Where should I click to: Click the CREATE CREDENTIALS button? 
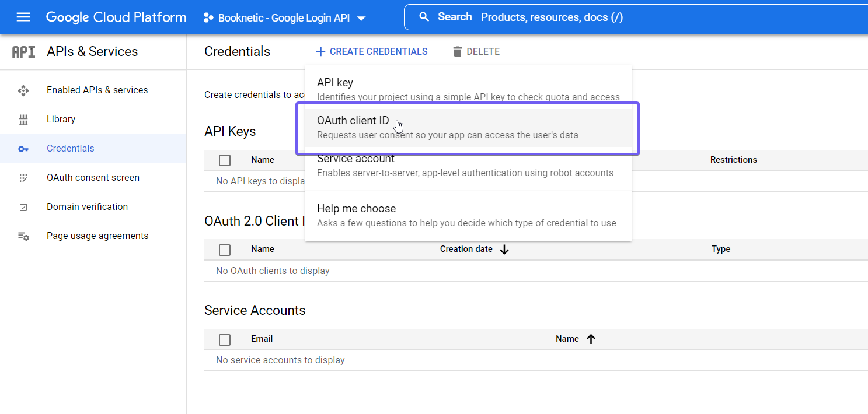pyautogui.click(x=372, y=51)
